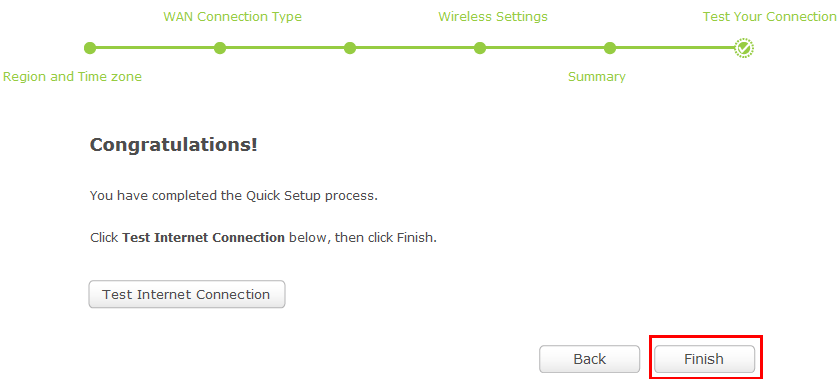Open the WAN Connection Type step label
The image size is (840, 379).
click(232, 17)
